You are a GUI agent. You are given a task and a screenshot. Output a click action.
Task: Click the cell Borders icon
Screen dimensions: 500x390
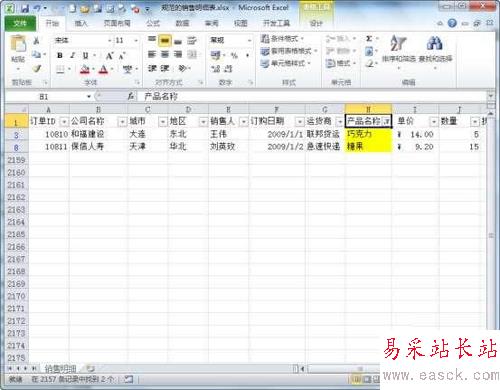pyautogui.click(x=60, y=69)
